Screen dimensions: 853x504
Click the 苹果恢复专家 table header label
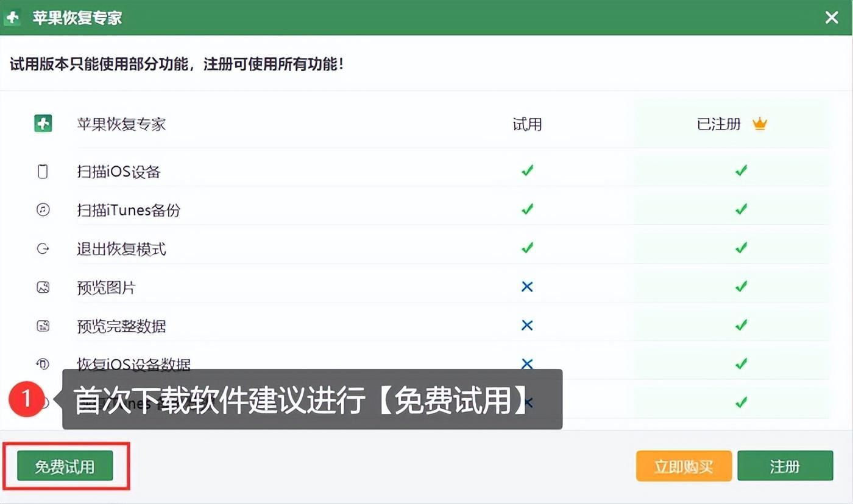(x=121, y=124)
